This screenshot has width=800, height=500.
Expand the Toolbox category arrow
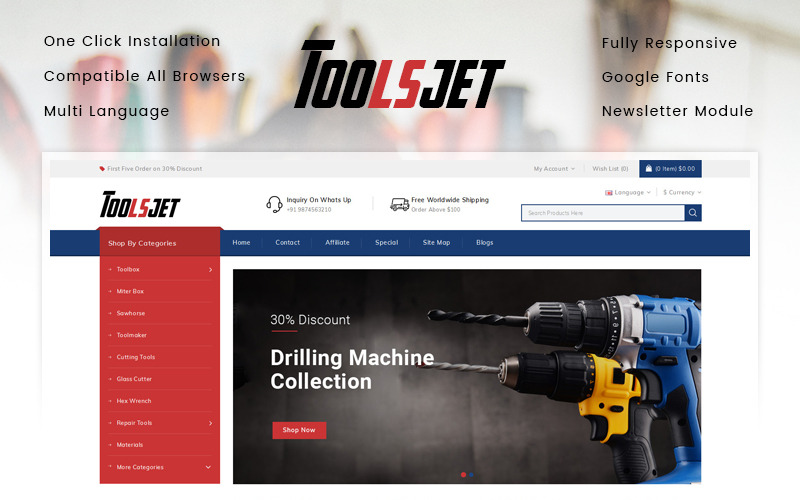tap(210, 269)
